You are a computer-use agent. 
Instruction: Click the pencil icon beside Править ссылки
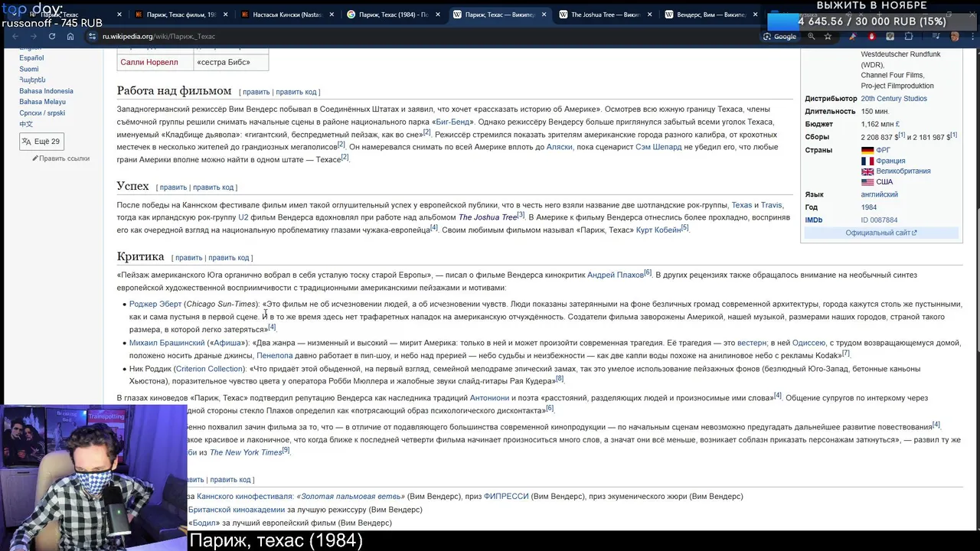pyautogui.click(x=35, y=158)
